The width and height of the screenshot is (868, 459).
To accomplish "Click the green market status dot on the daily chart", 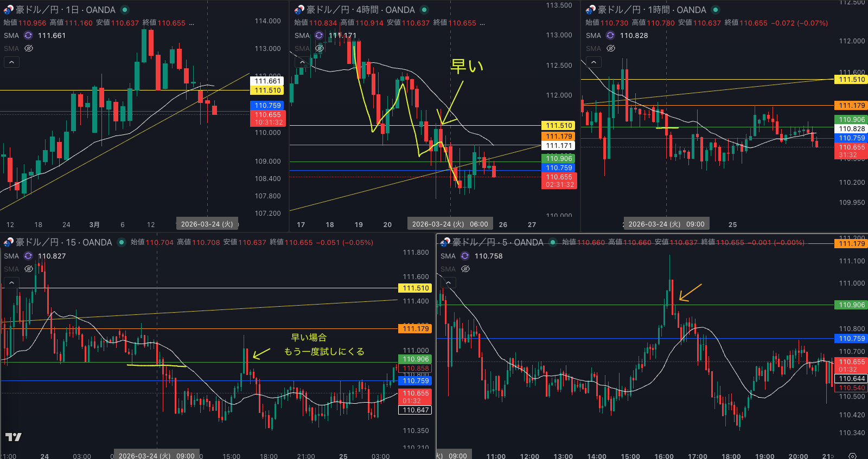I will 125,10.
